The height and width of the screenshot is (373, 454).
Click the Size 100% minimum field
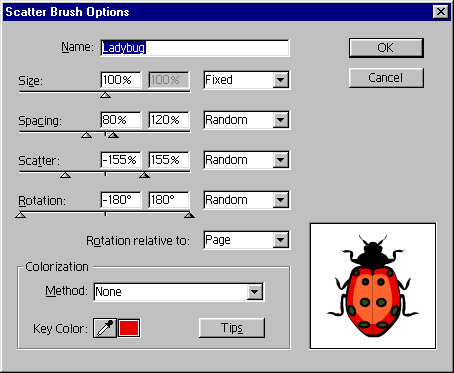click(121, 80)
